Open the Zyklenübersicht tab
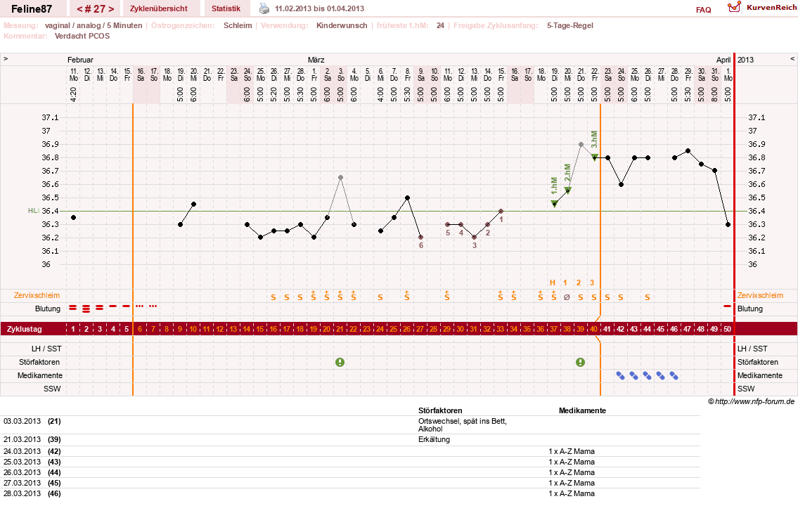798x532 pixels. (159, 8)
